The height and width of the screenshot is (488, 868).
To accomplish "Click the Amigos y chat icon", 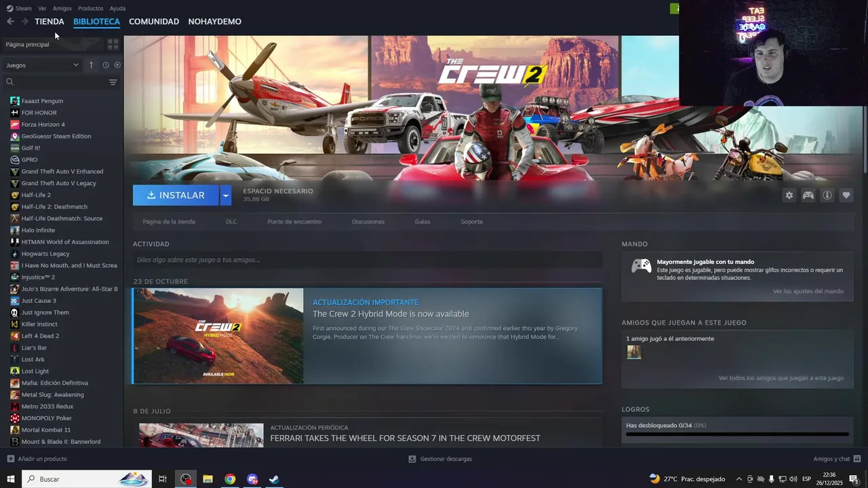I will pyautogui.click(x=857, y=459).
